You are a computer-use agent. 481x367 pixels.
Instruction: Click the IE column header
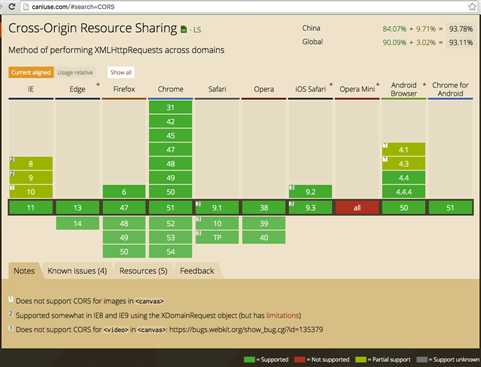(x=31, y=89)
